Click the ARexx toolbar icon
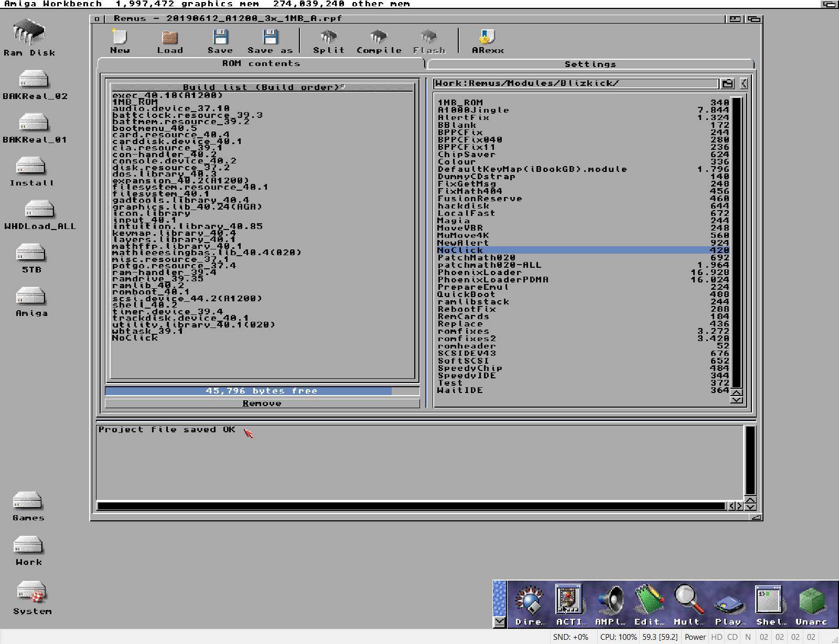Screen dimensions: 839x644 pyautogui.click(x=488, y=41)
